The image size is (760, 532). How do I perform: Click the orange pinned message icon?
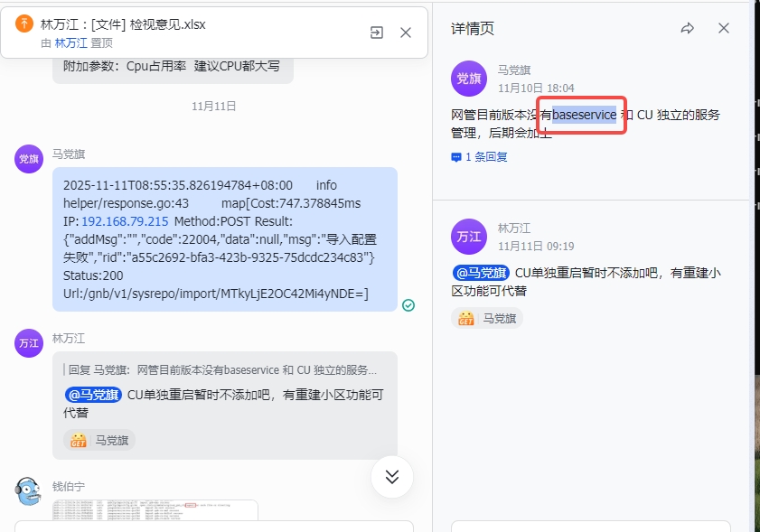coord(24,23)
